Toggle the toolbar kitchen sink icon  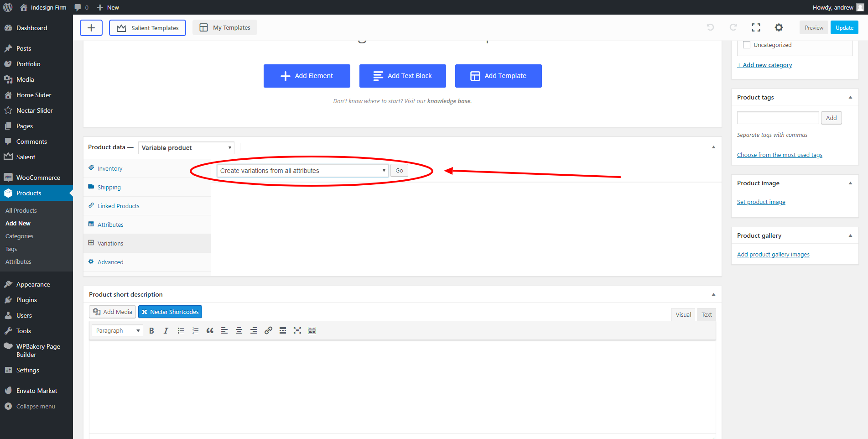[x=312, y=331]
